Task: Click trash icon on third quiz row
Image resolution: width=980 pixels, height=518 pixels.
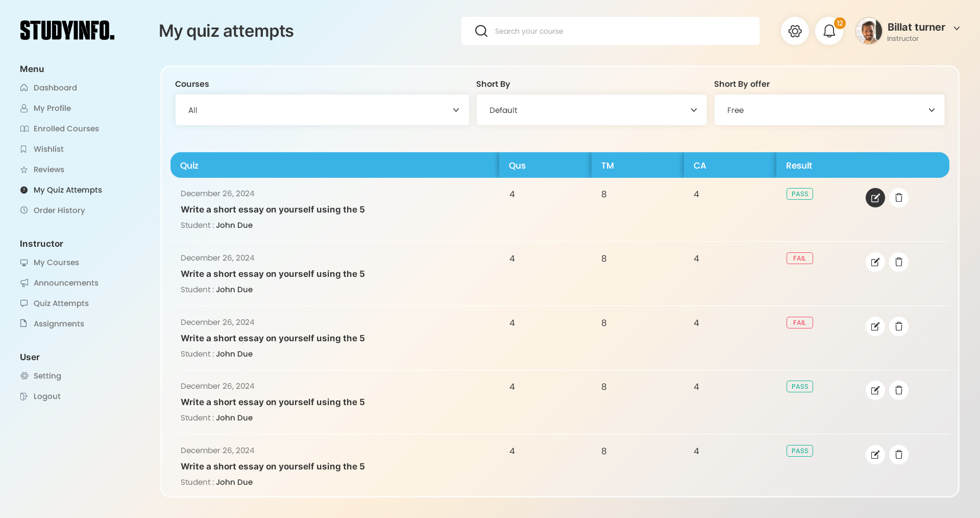Action: [x=898, y=326]
